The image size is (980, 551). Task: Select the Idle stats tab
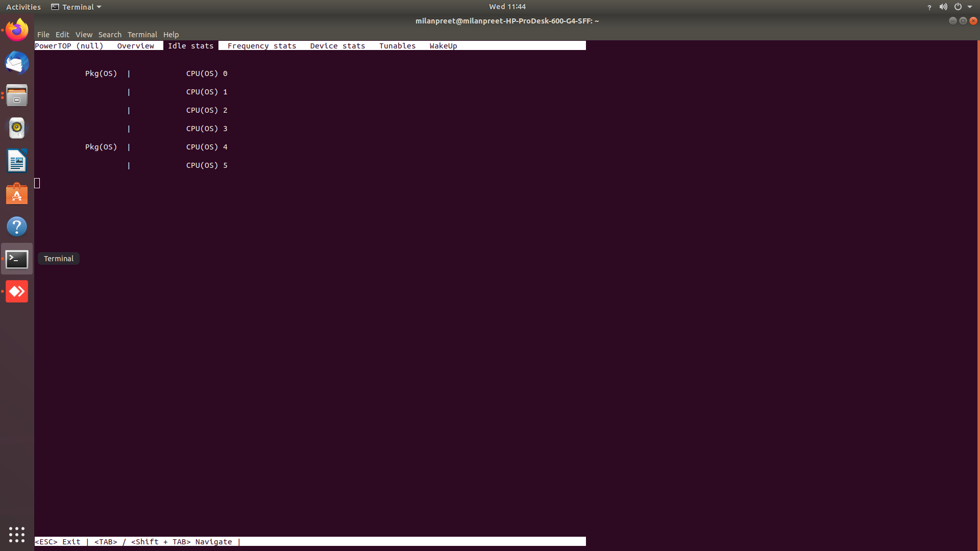point(191,46)
